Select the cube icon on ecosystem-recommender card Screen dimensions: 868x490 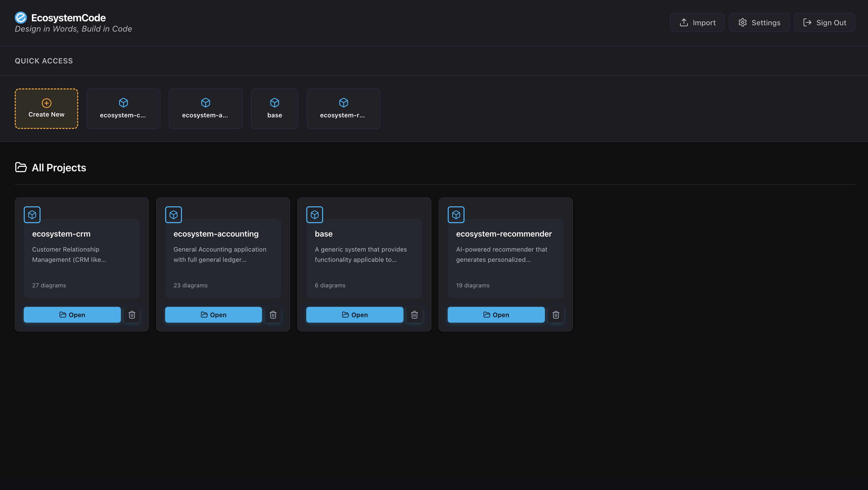[456, 214]
